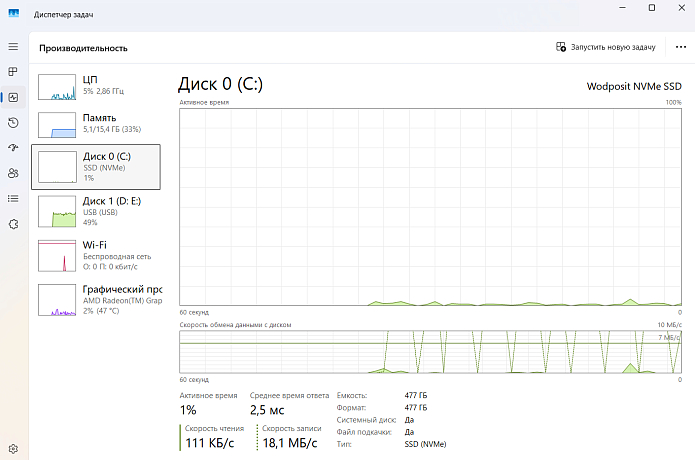Screen dimensions: 695x460
Task: Open the Processes page icon
Action: point(13,72)
